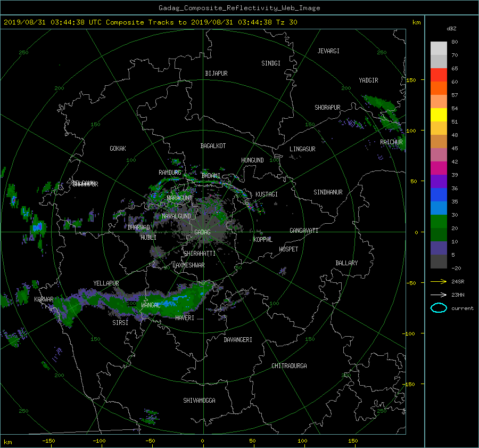Click the '24SR' legend text
Viewport: 479px width, 448px height.
[x=458, y=281]
